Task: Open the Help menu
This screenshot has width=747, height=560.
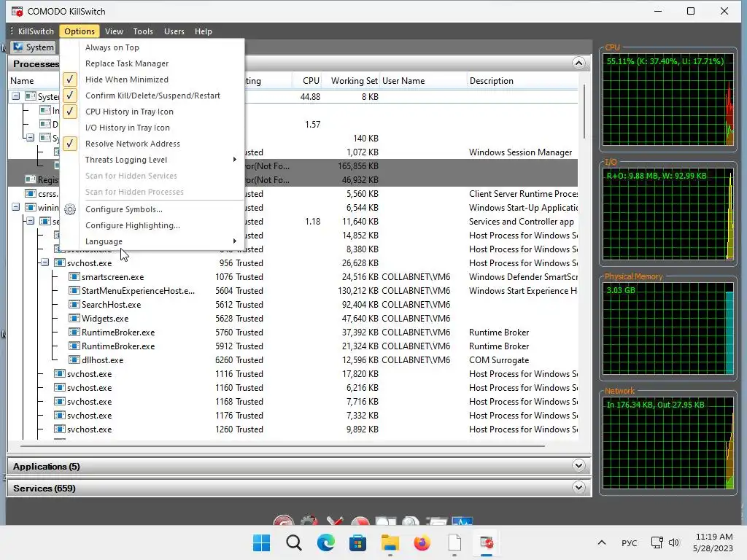Action: click(203, 31)
